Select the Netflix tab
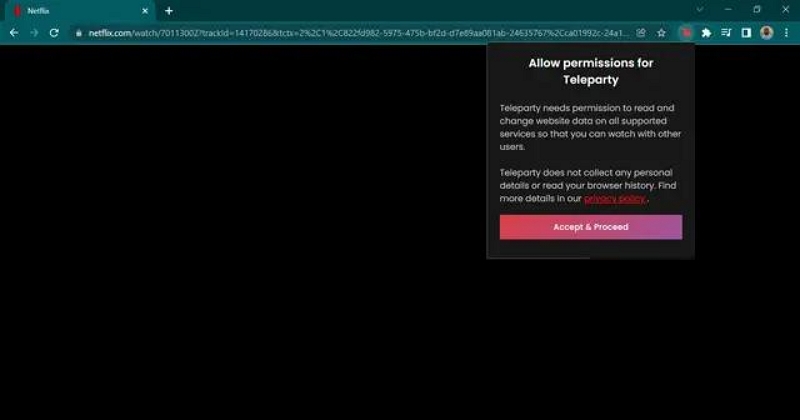Image resolution: width=800 pixels, height=420 pixels. (70, 10)
